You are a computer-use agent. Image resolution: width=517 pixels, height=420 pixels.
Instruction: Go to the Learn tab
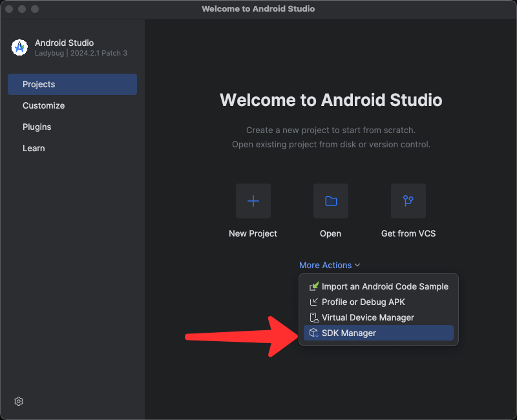pos(72,149)
